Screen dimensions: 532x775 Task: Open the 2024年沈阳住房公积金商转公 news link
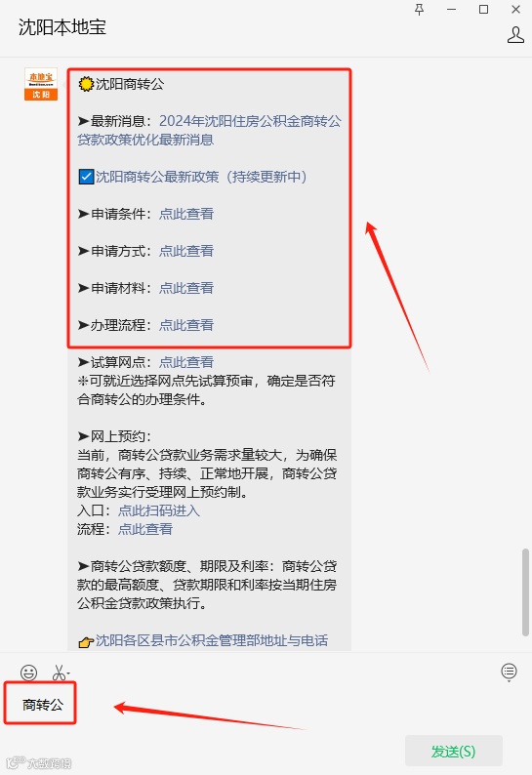click(209, 131)
